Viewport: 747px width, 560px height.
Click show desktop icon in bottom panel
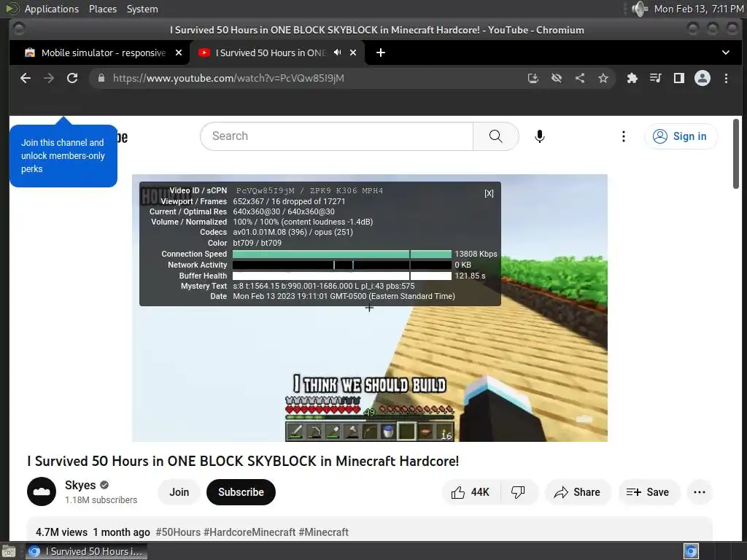[9, 551]
